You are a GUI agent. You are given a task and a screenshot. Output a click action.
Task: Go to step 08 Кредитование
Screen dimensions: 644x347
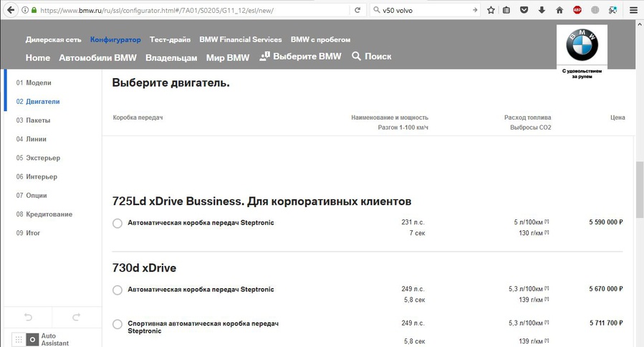pyautogui.click(x=44, y=214)
